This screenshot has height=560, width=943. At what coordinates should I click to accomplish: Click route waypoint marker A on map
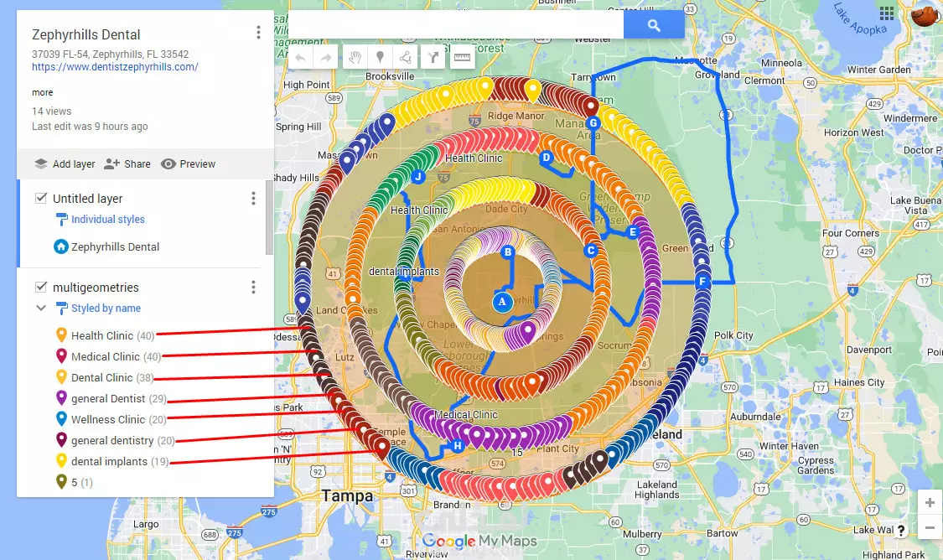[502, 302]
